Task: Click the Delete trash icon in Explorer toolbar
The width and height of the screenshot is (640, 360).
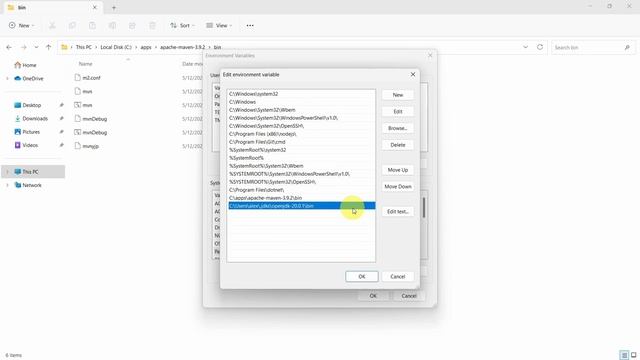Action: pyautogui.click(x=152, y=26)
